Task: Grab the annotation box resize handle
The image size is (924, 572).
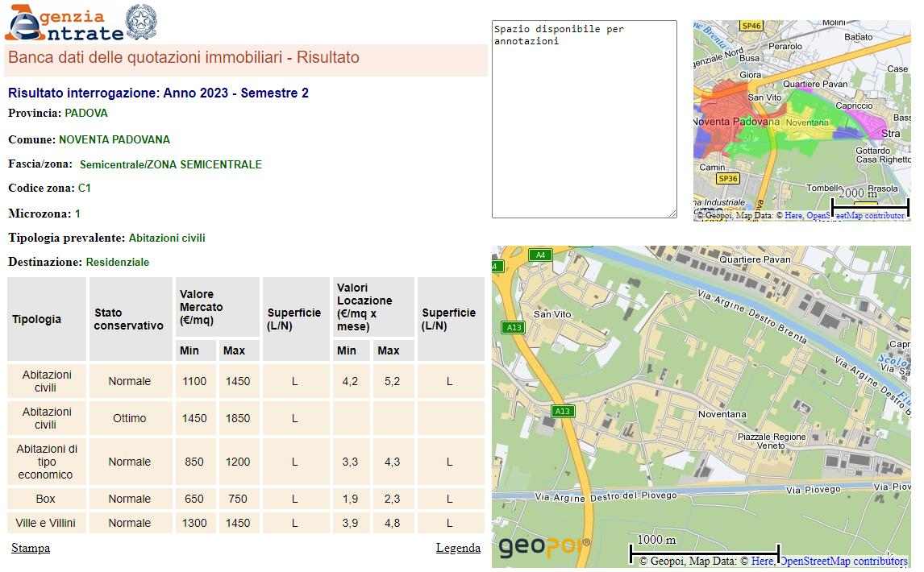Action: pos(672,213)
